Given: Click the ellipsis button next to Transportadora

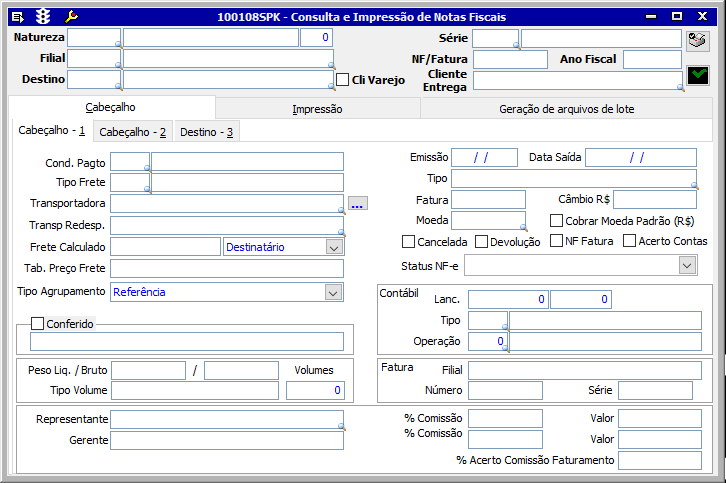Looking at the screenshot, I should 358,204.
